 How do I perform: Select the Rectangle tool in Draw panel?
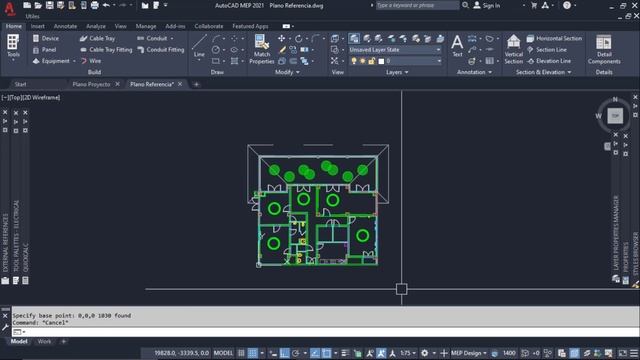click(216, 61)
